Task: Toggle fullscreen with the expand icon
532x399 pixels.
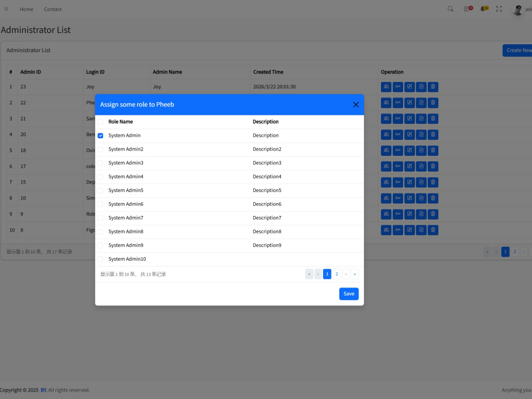Action: [x=499, y=9]
